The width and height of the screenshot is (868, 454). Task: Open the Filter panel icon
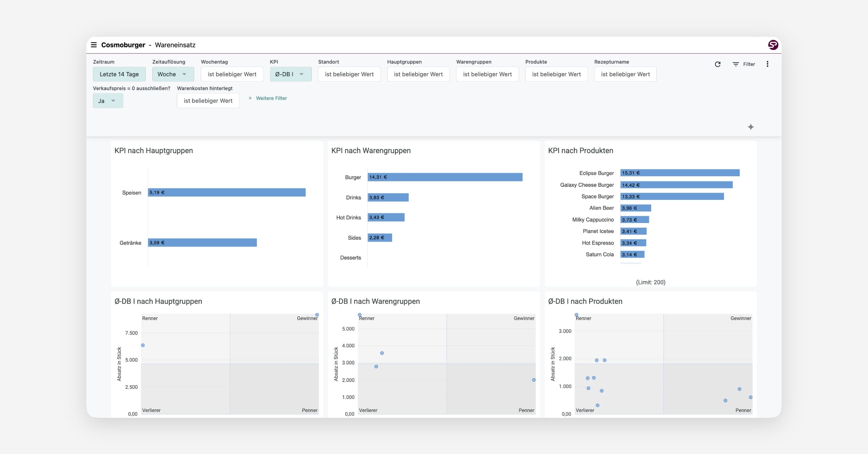pyautogui.click(x=736, y=64)
